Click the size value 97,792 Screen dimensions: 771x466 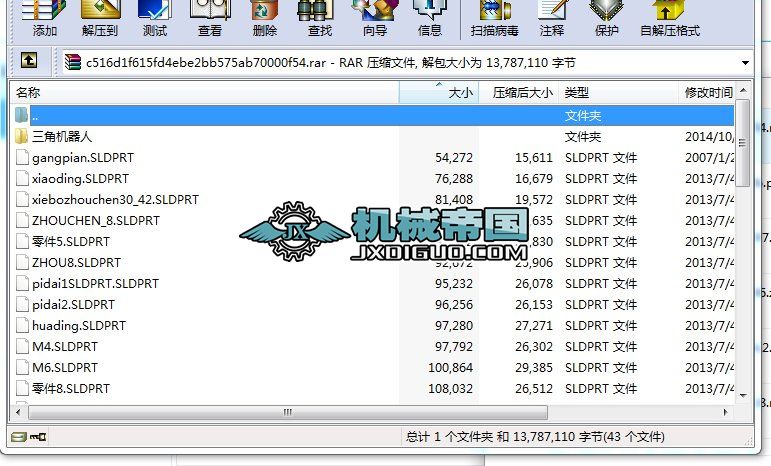(x=454, y=347)
